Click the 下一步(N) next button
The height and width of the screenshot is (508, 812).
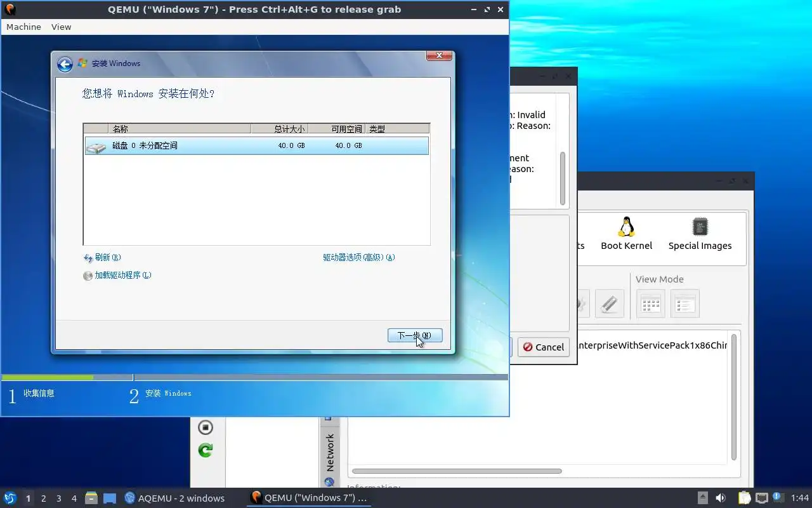click(x=415, y=336)
